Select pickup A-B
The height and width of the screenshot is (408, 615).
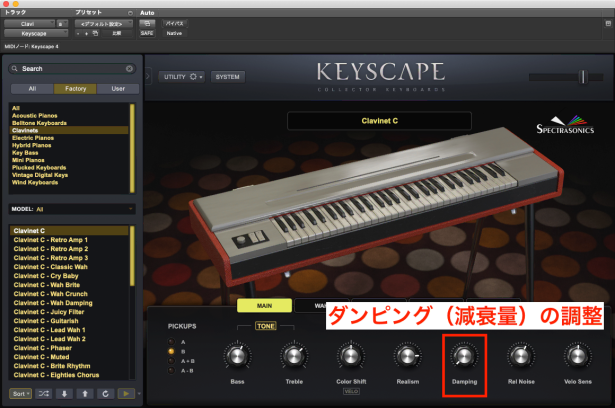pyautogui.click(x=171, y=370)
